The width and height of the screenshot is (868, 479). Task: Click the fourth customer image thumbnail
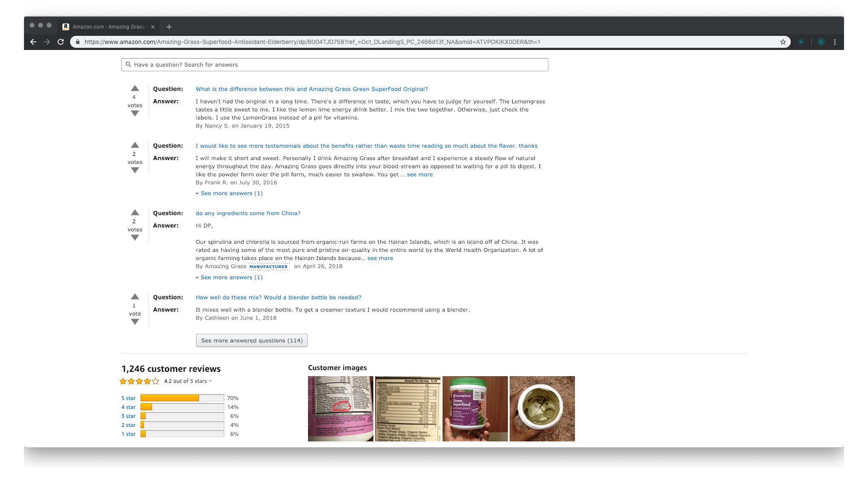(x=542, y=408)
